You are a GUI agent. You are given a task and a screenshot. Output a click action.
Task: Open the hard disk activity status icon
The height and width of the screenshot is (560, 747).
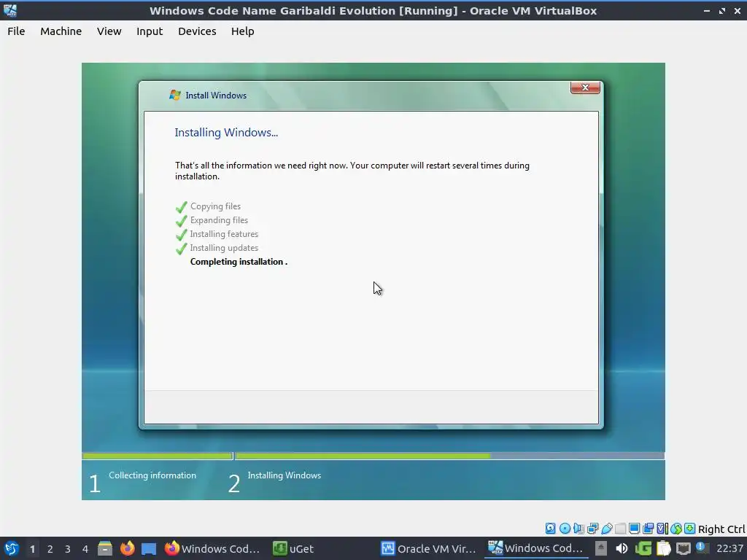550,528
